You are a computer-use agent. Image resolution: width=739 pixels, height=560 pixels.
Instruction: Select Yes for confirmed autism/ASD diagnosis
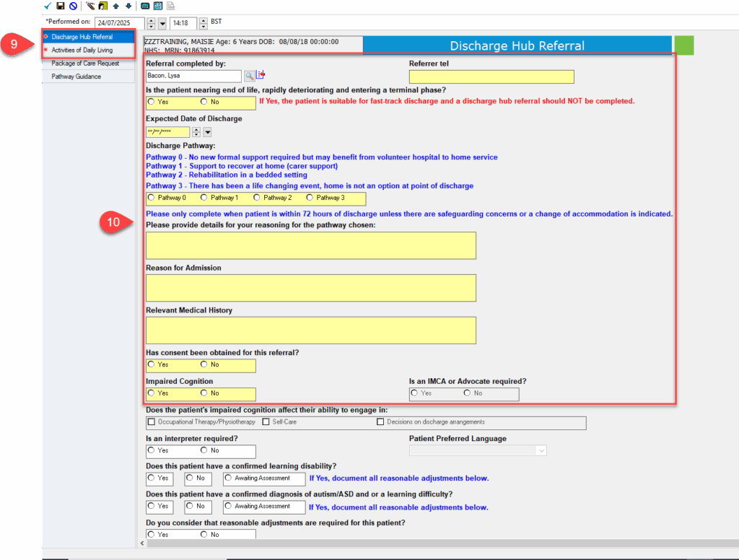pos(152,507)
